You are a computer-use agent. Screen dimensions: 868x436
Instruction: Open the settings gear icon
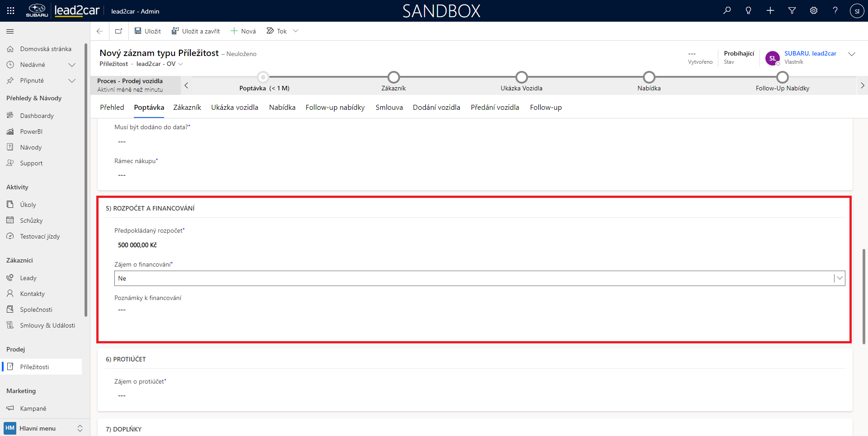coord(814,11)
